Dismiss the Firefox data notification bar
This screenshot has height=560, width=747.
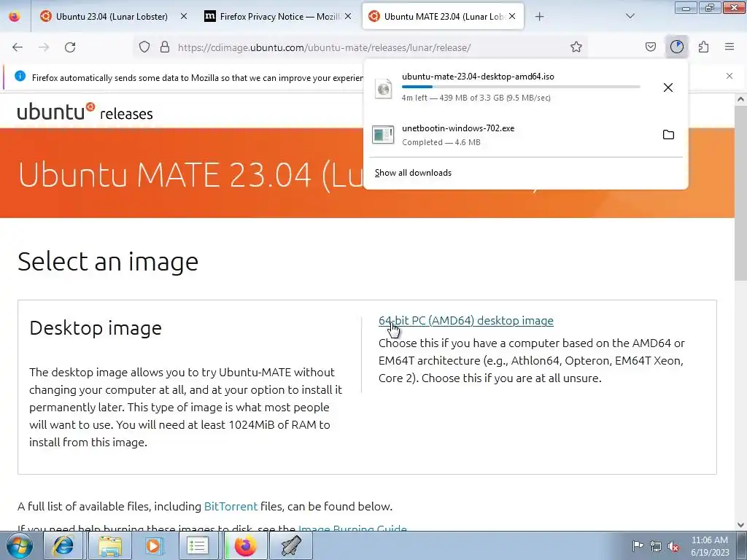point(729,76)
